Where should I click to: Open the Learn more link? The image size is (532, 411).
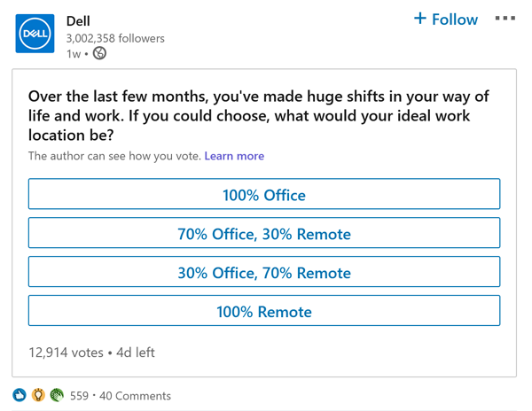tap(234, 156)
